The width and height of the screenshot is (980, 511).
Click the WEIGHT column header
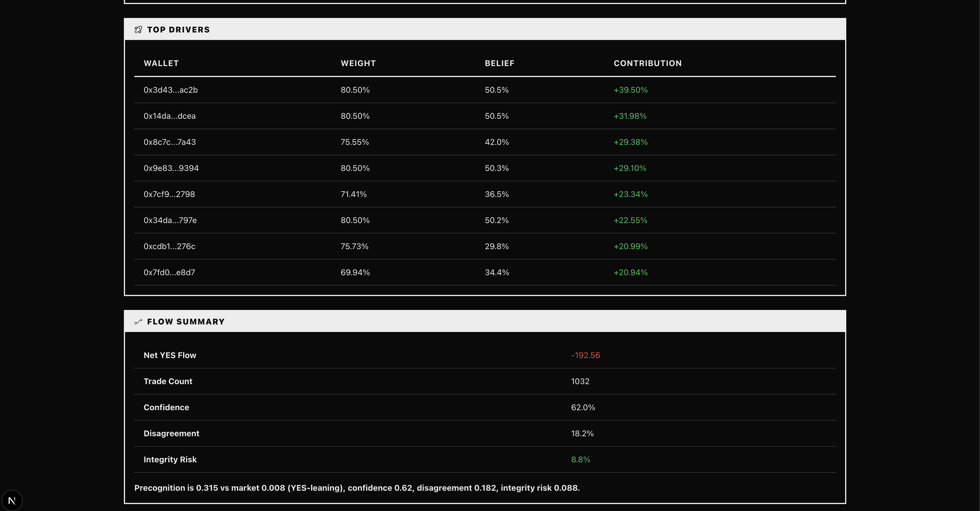[358, 63]
